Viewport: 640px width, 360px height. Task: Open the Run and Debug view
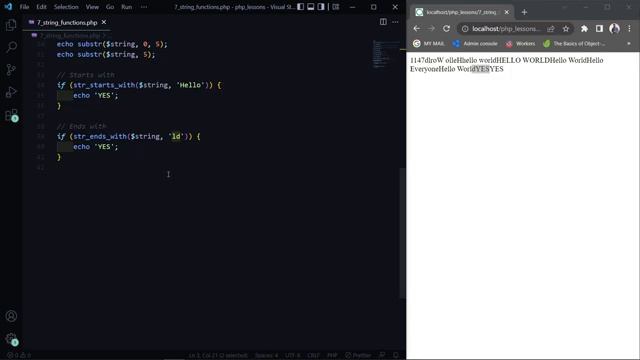tap(11, 92)
